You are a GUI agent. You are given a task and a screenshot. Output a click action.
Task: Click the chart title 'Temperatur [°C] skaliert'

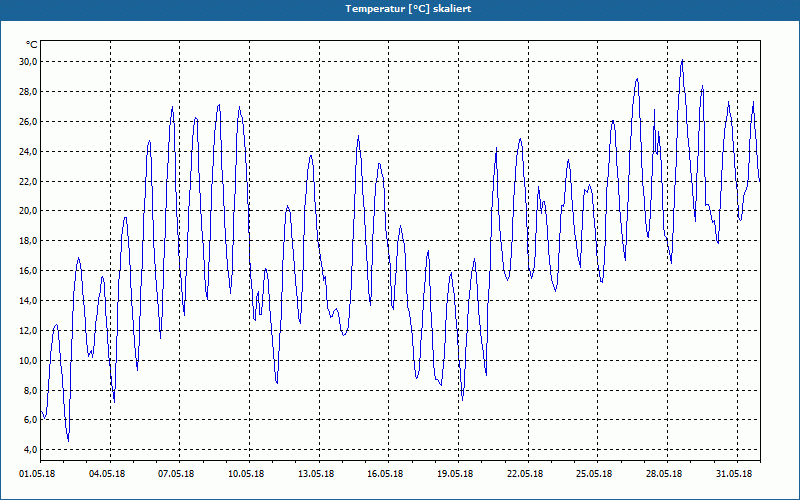(x=408, y=9)
